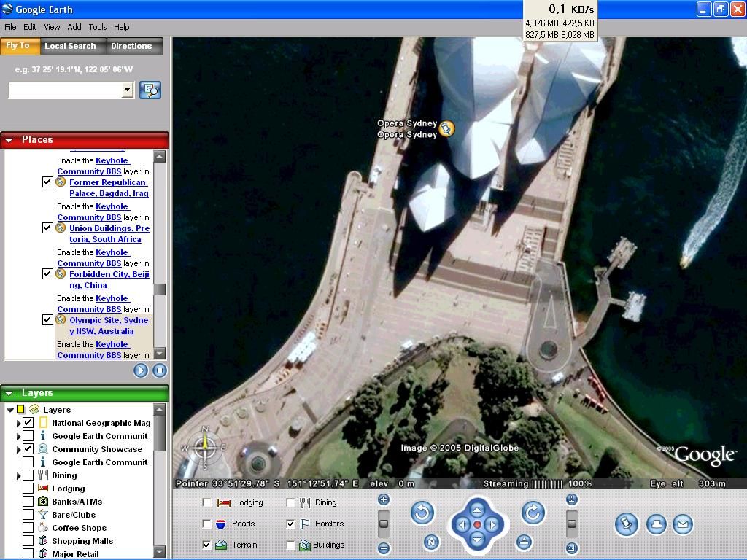This screenshot has height=560, width=747.
Task: Rotate the view clockwise
Action: coord(533,513)
